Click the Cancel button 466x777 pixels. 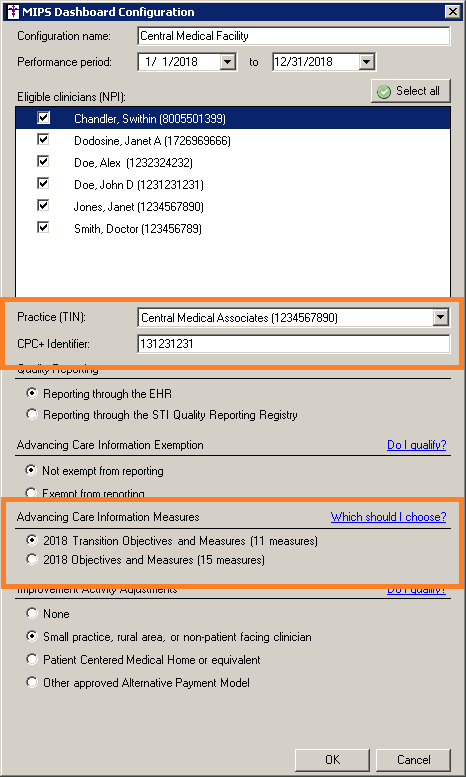coord(413,760)
